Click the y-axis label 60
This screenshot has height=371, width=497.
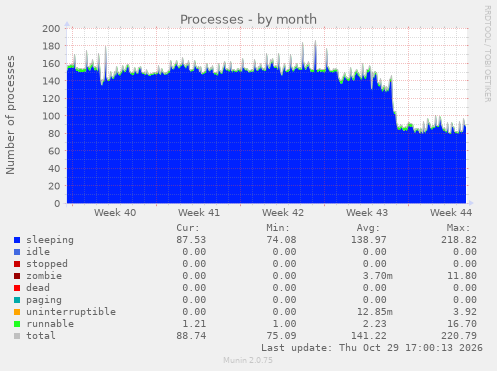click(54, 151)
